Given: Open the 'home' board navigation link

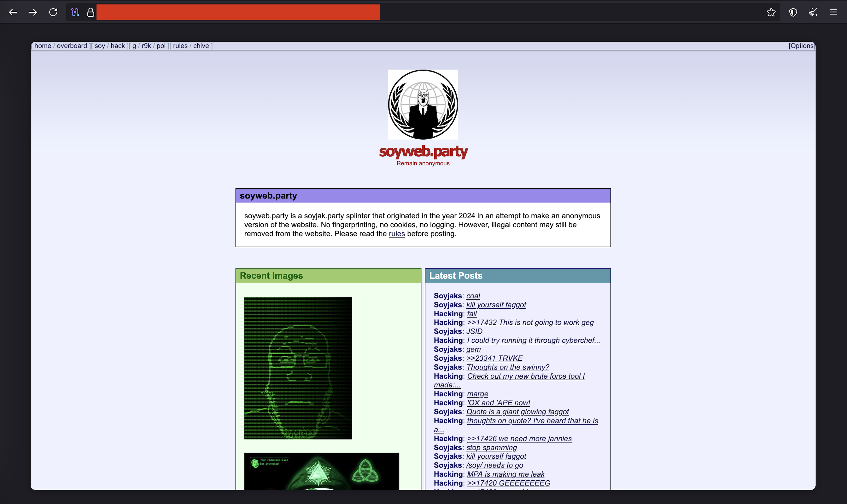Looking at the screenshot, I should tap(43, 46).
